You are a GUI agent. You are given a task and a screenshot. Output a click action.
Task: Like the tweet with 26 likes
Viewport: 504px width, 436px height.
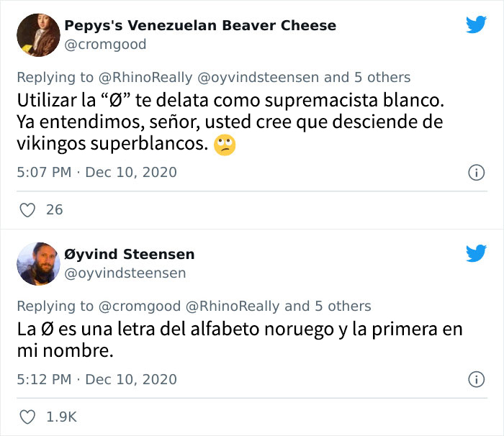click(x=28, y=210)
